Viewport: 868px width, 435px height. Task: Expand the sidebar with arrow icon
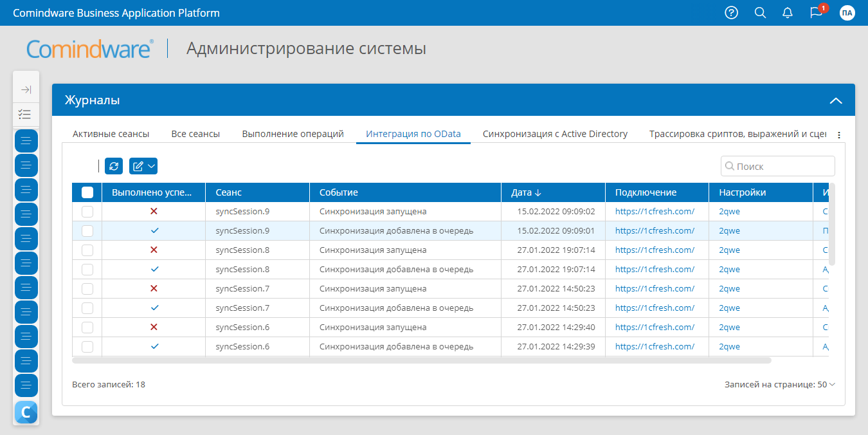[x=26, y=90]
